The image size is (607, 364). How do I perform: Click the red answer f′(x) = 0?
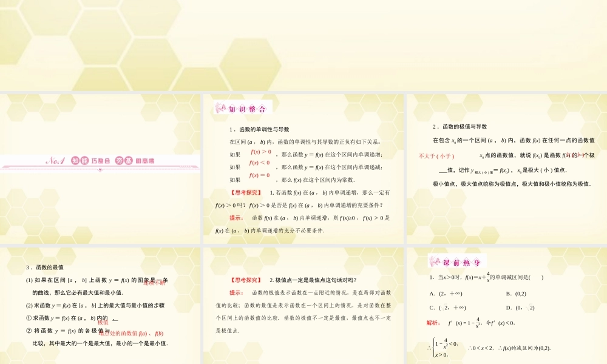coord(259,175)
